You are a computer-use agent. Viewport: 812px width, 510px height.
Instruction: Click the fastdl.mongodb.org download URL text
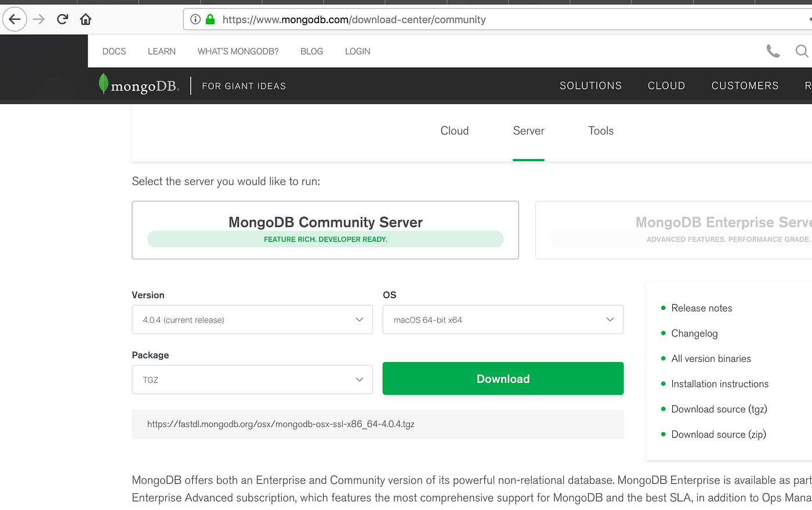[281, 424]
